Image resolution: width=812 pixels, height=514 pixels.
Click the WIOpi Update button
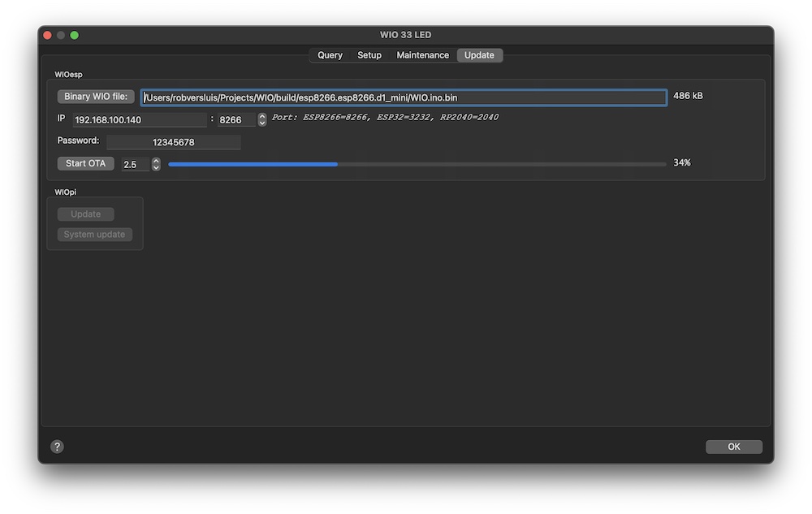[x=85, y=214]
